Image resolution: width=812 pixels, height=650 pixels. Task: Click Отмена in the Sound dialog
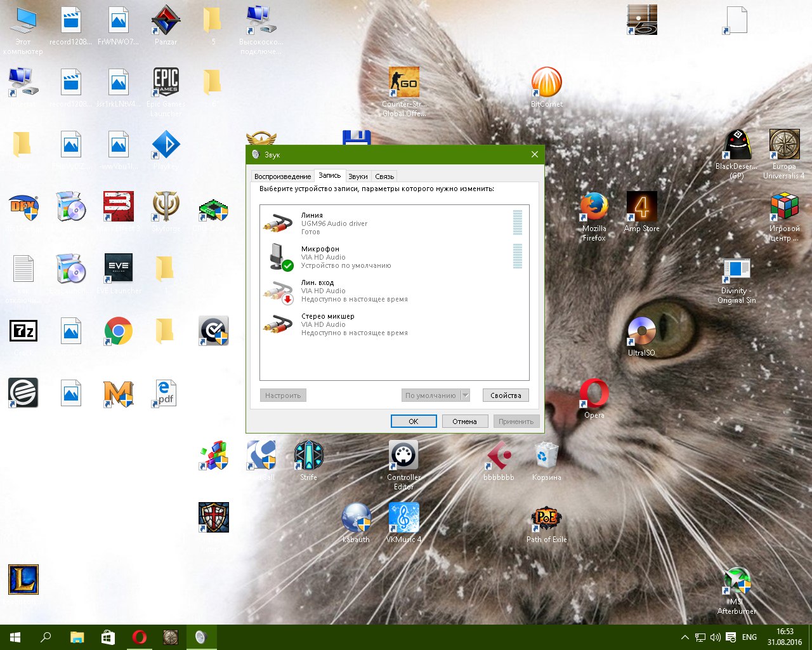464,421
